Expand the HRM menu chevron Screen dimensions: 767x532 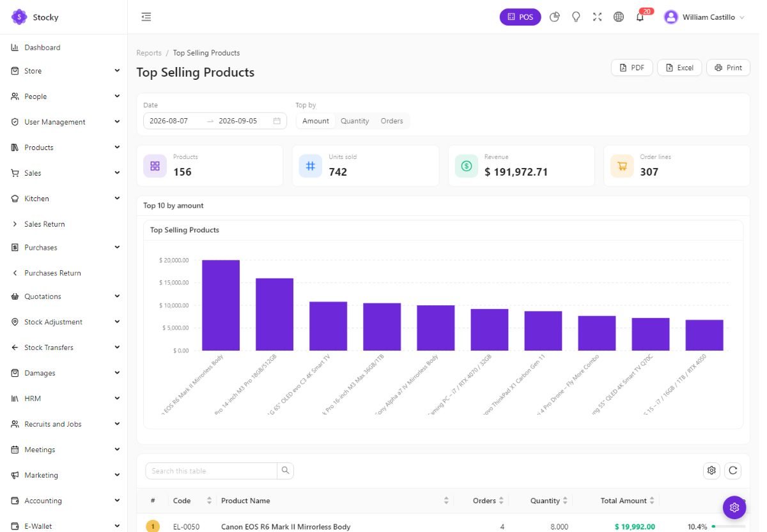[x=117, y=399]
